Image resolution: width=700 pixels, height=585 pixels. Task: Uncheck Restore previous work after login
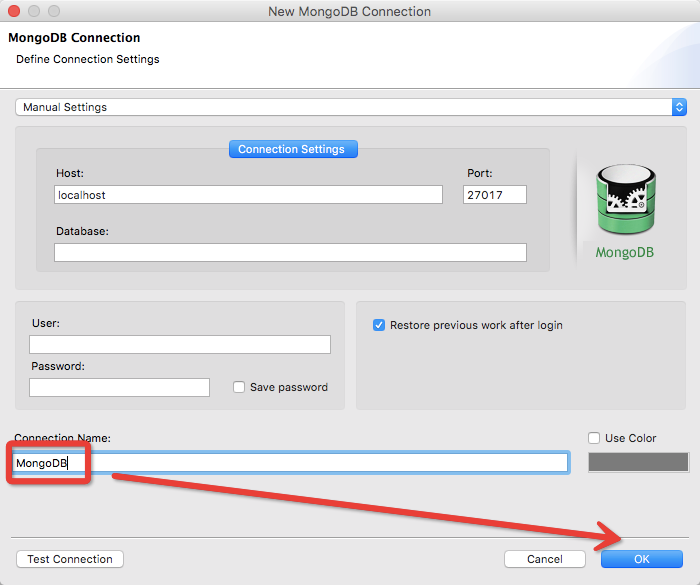[379, 325]
